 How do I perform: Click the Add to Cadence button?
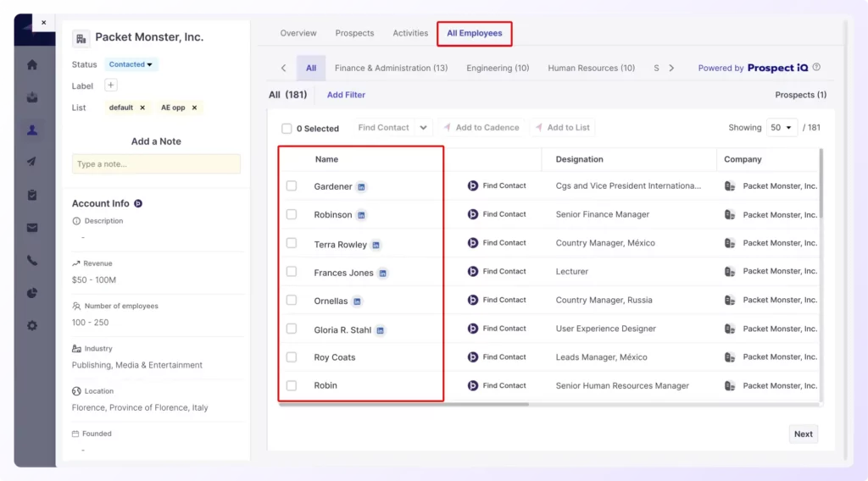point(481,128)
